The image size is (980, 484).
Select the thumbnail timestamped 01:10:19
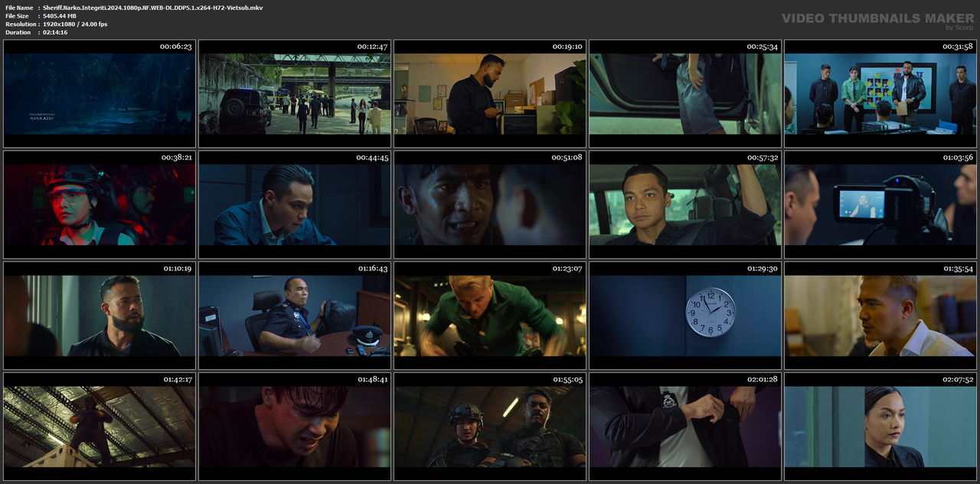click(x=100, y=316)
